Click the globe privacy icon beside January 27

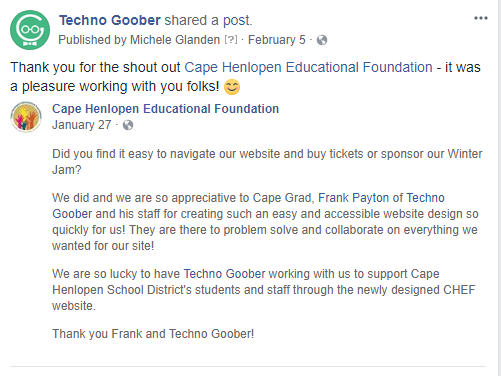coord(128,125)
